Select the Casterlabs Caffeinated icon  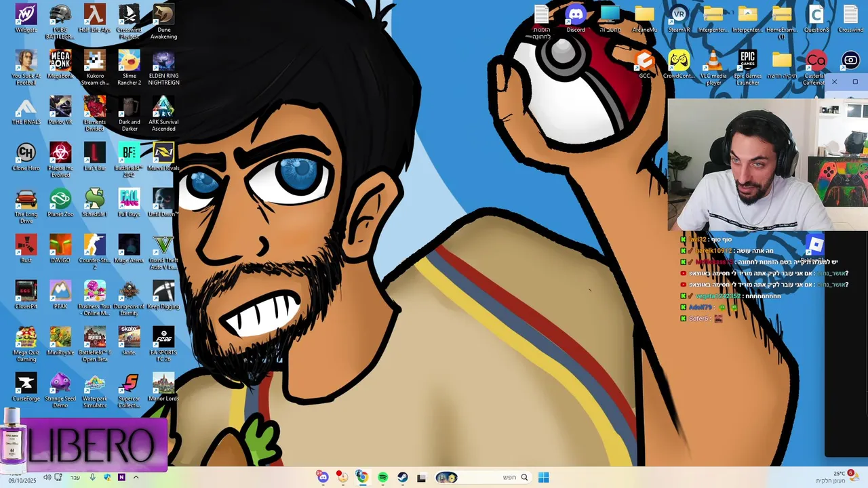point(816,67)
